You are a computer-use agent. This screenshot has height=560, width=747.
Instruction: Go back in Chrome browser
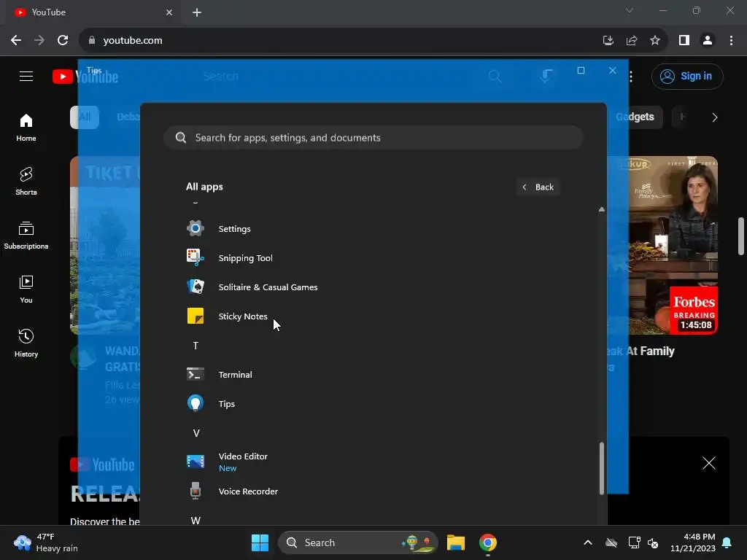[16, 41]
